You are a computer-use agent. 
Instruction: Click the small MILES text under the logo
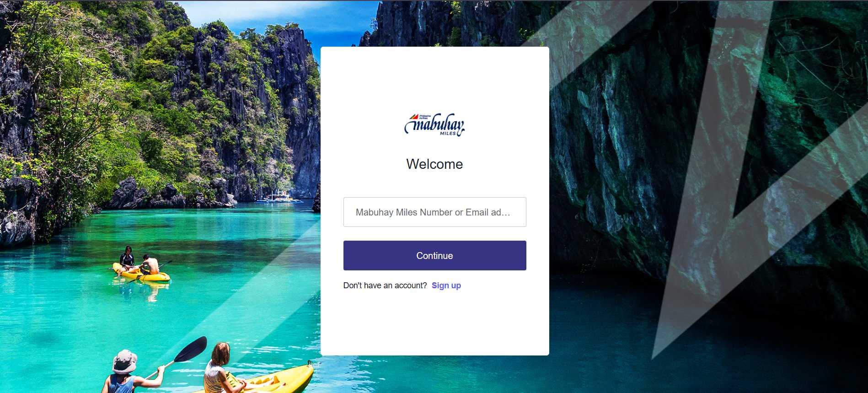click(x=448, y=134)
